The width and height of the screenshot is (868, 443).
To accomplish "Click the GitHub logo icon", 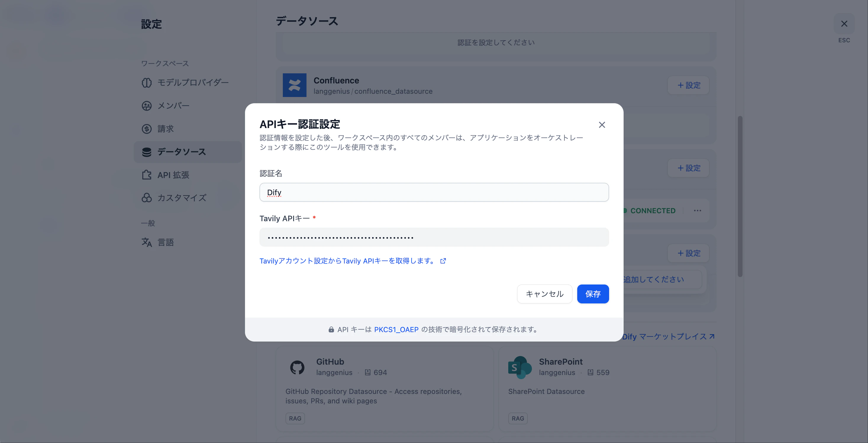I will 297,368.
